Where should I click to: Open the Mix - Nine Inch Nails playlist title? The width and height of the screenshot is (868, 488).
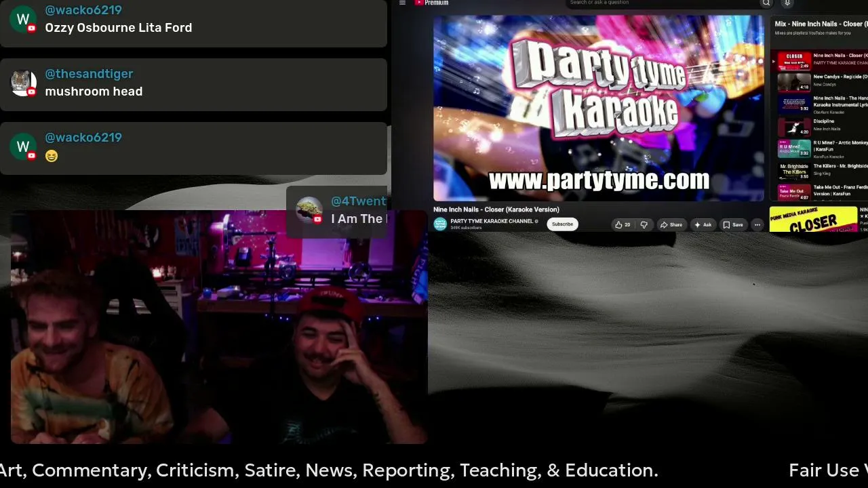(821, 24)
